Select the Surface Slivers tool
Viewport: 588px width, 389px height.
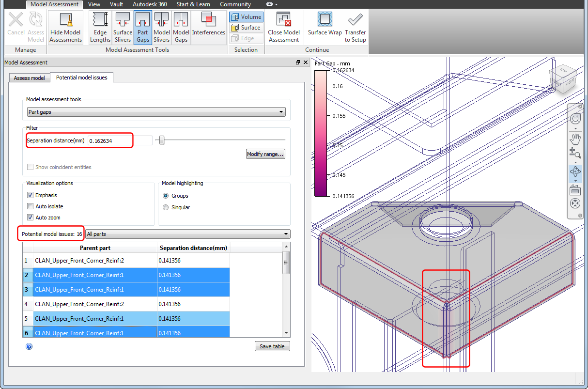[x=123, y=28]
